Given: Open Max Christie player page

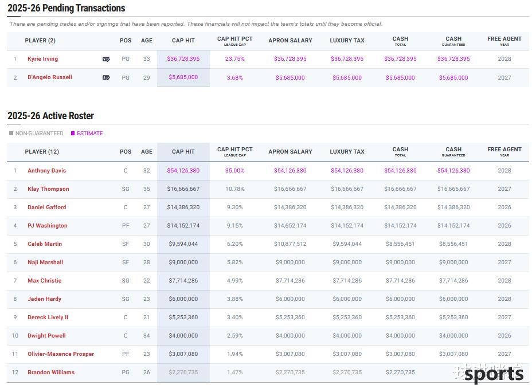Looking at the screenshot, I should (x=45, y=280).
